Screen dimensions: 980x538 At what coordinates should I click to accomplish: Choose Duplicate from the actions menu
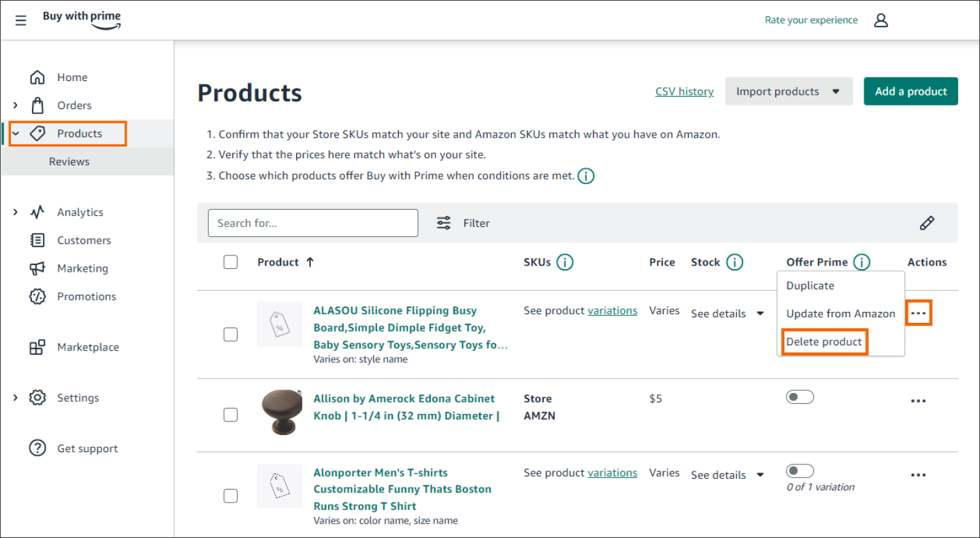point(810,285)
